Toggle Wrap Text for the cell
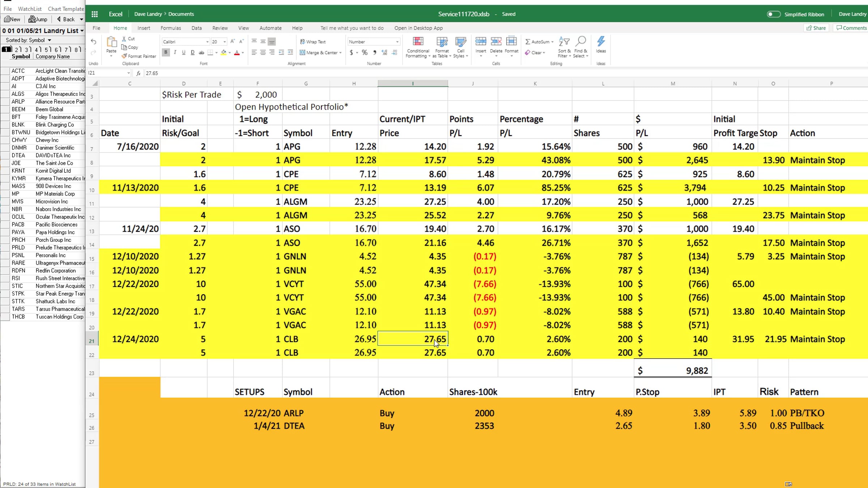Viewport: 868px width, 488px height. pyautogui.click(x=313, y=42)
